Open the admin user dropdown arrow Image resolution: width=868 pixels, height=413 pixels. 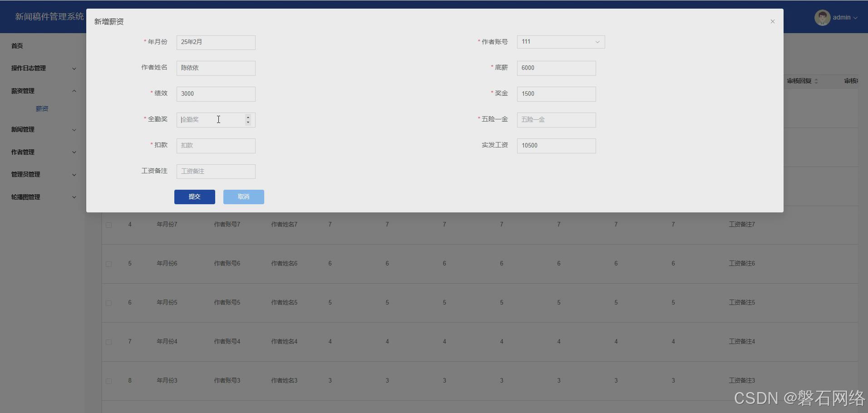coord(855,18)
